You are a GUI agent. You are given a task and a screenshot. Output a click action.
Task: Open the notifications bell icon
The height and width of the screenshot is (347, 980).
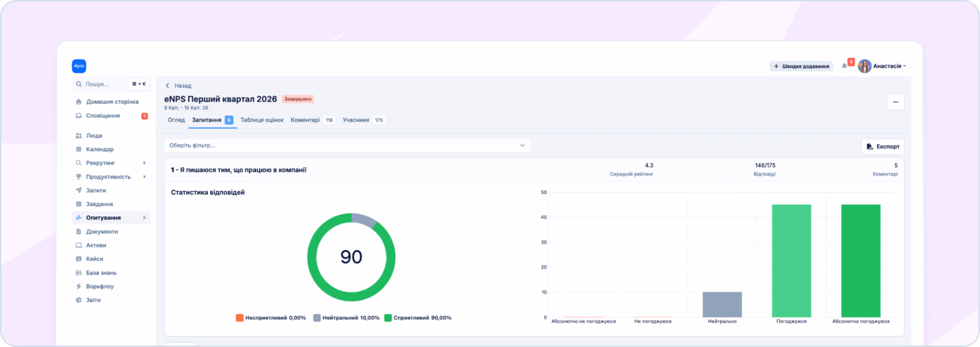click(x=844, y=66)
